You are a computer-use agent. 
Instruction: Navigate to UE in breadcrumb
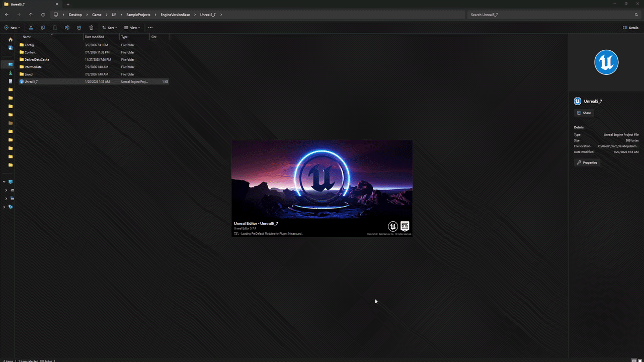point(114,15)
